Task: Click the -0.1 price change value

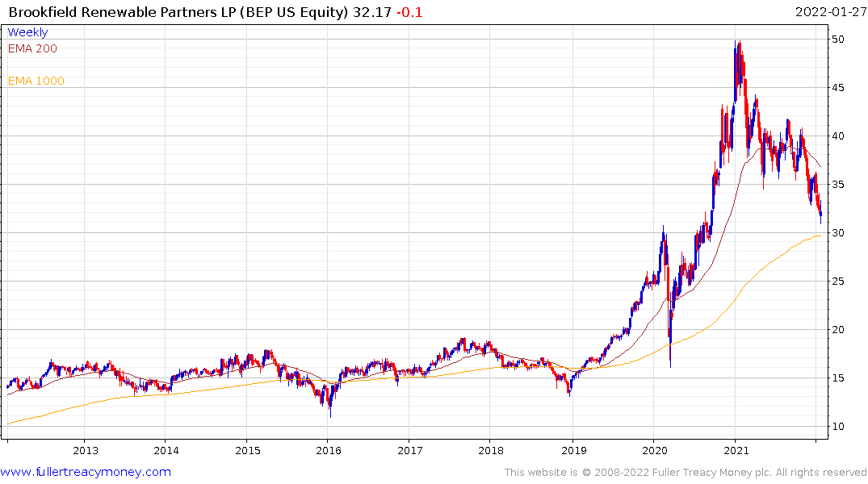Action: coord(409,12)
